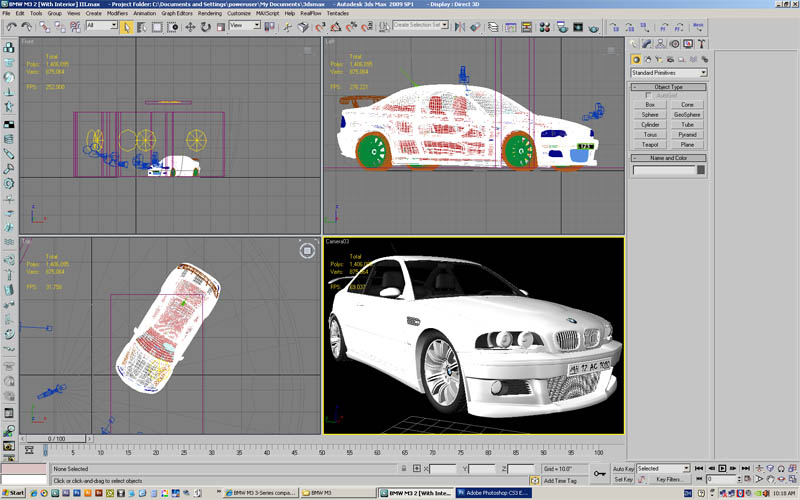Click the Quick Render teapot icon

click(x=593, y=27)
